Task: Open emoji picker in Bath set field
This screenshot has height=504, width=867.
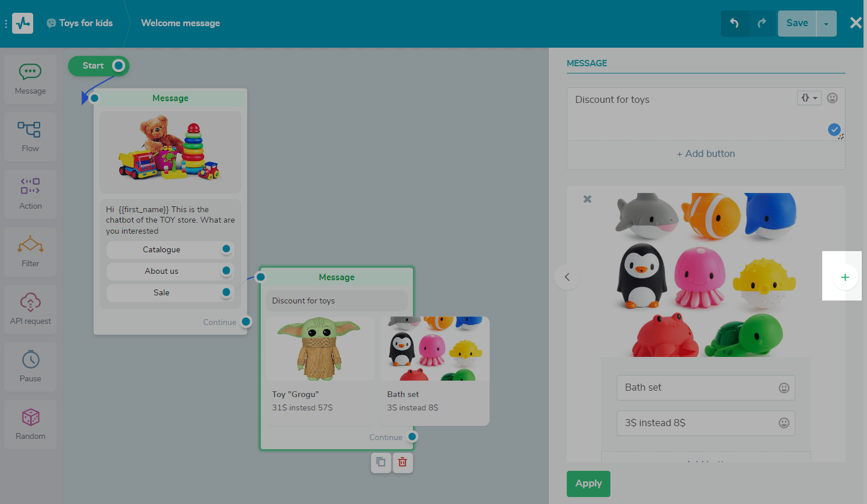Action: coord(784,388)
